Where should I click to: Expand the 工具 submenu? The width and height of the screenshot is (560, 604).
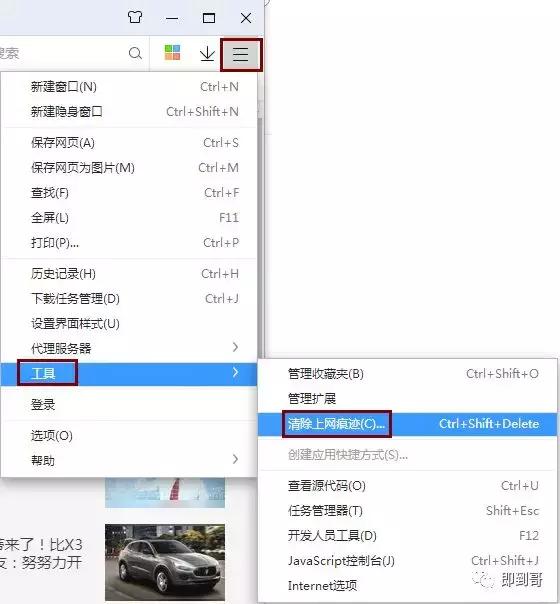129,374
